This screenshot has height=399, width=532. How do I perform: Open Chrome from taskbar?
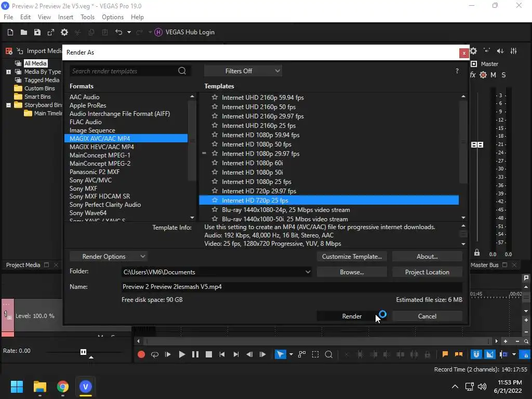pos(63,387)
